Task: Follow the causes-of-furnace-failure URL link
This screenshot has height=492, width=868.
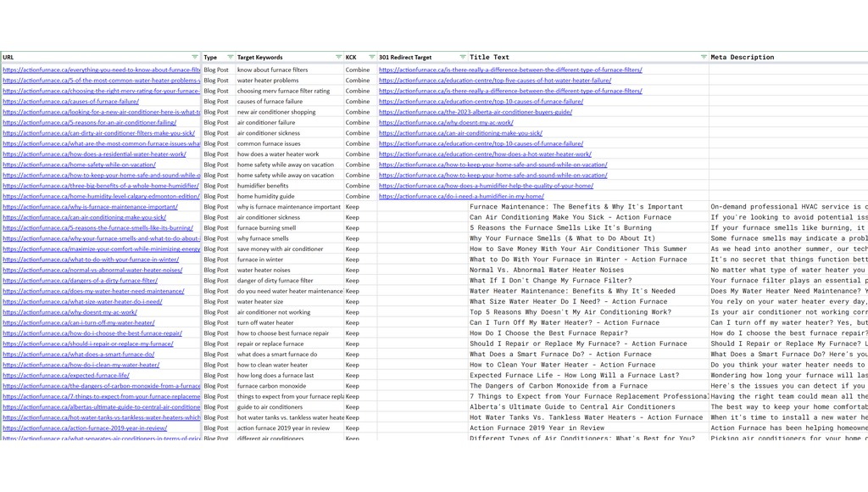Action: coord(71,102)
